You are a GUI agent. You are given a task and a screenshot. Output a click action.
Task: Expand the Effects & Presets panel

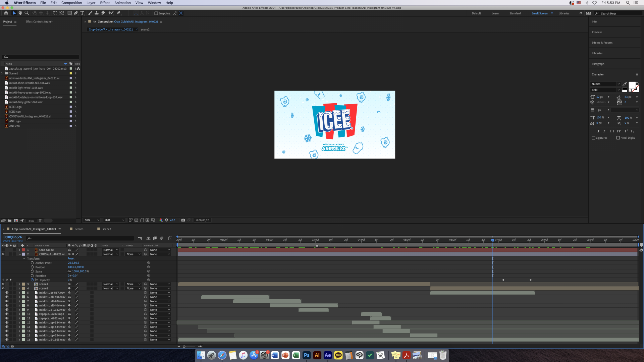click(x=602, y=43)
